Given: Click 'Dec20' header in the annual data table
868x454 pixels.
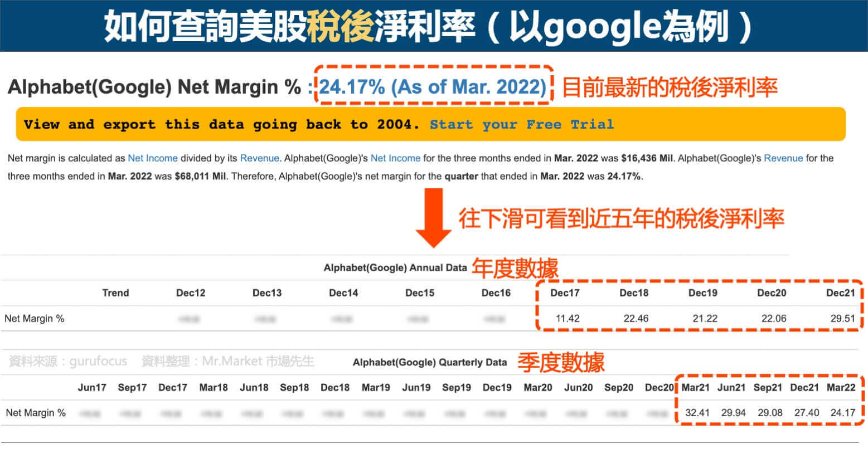Looking at the screenshot, I should [772, 293].
